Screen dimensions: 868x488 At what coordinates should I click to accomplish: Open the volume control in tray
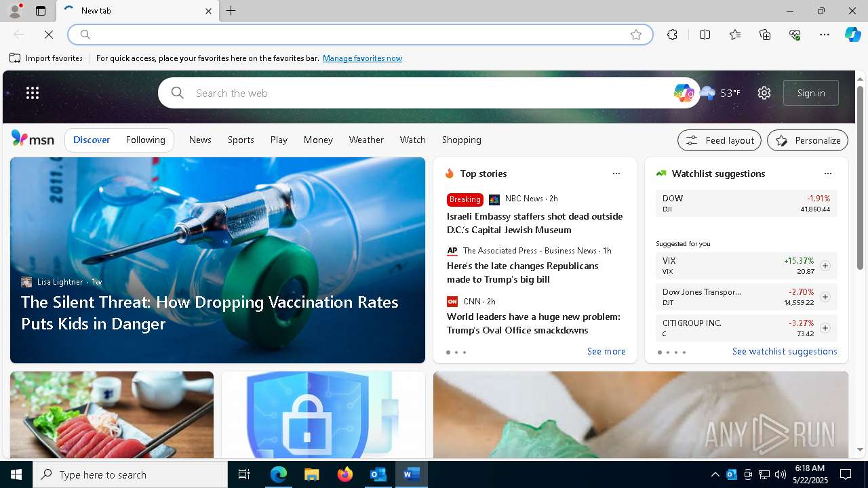tap(780, 474)
